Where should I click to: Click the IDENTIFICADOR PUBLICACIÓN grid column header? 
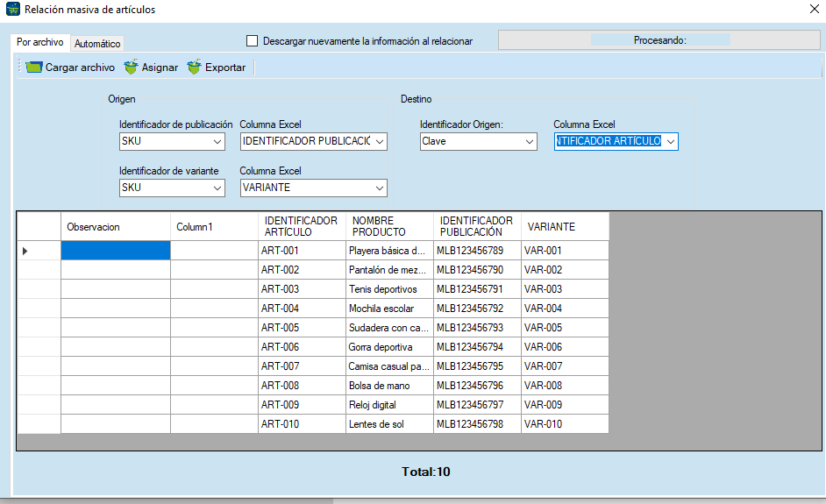[477, 227]
